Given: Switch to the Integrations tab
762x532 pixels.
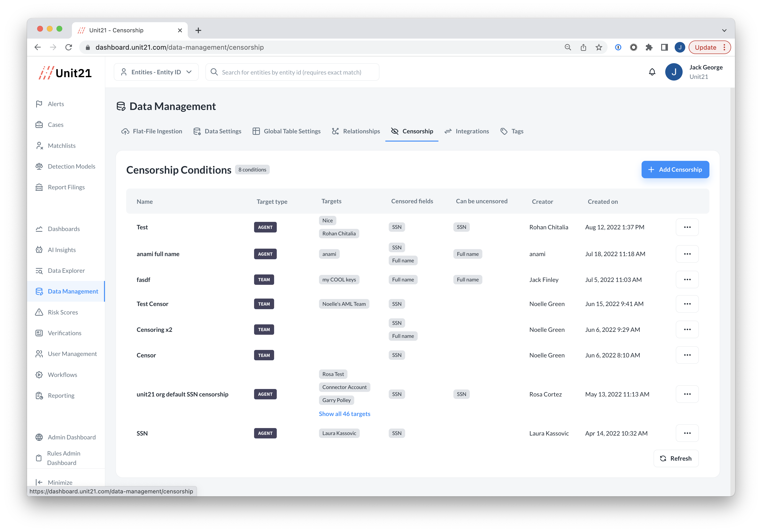Looking at the screenshot, I should pos(467,131).
